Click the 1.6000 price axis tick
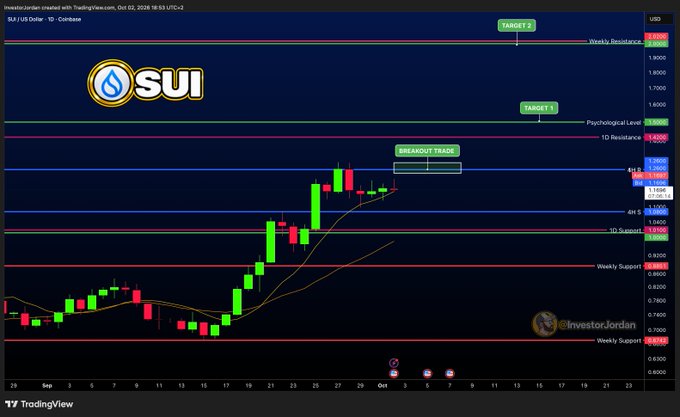The width and height of the screenshot is (680, 417). (657, 104)
